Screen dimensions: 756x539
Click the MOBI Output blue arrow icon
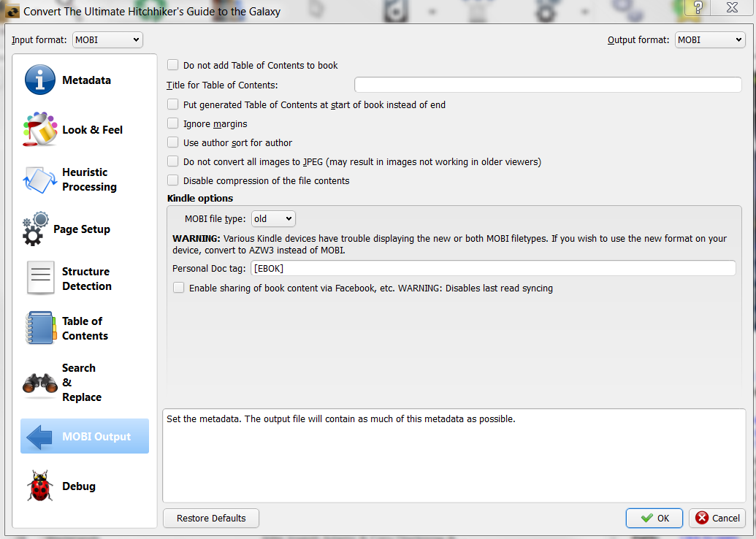[x=39, y=437]
